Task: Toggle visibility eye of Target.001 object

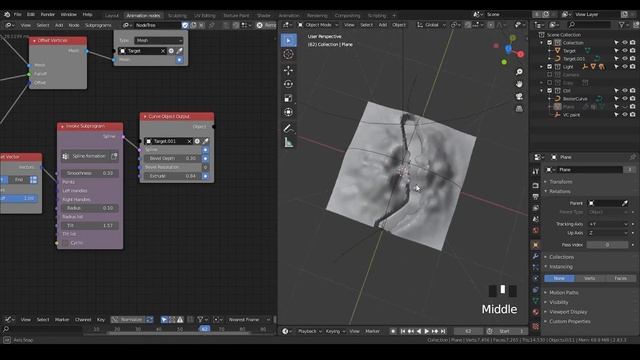Action: pyautogui.click(x=624, y=59)
